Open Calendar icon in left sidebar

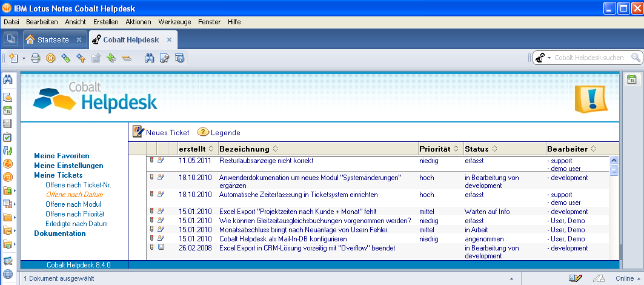[8, 110]
